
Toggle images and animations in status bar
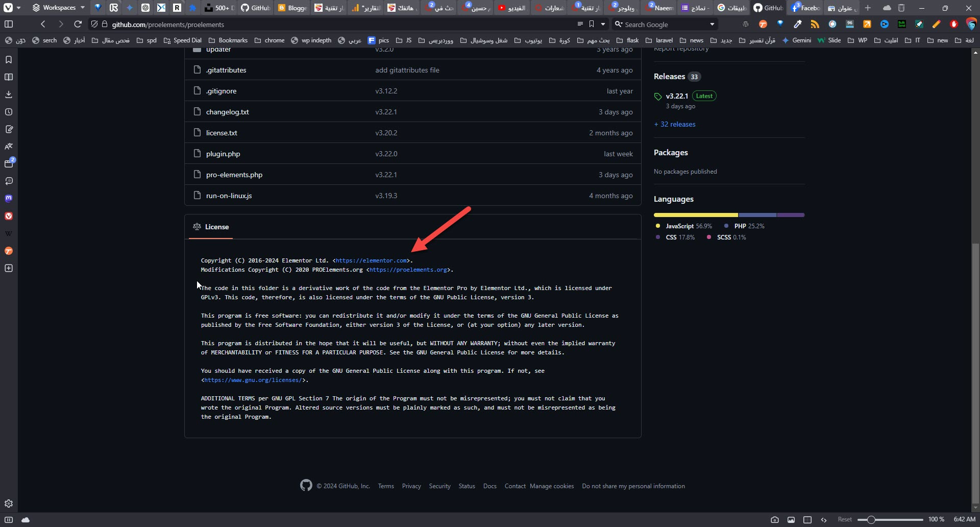791,519
